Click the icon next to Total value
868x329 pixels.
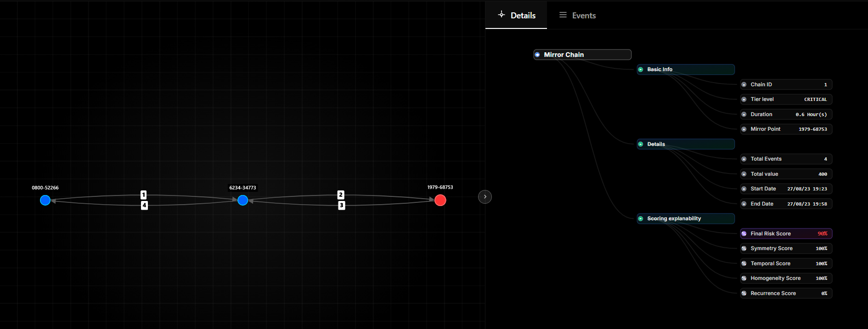click(744, 174)
